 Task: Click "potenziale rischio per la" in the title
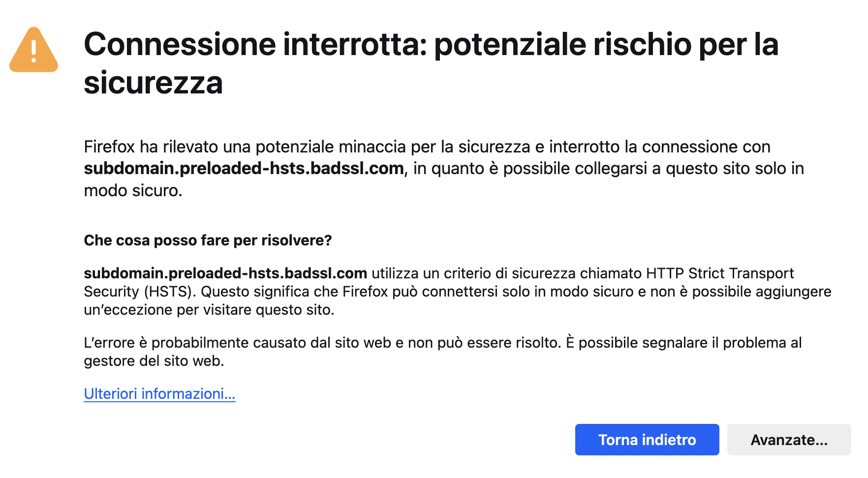(x=606, y=44)
